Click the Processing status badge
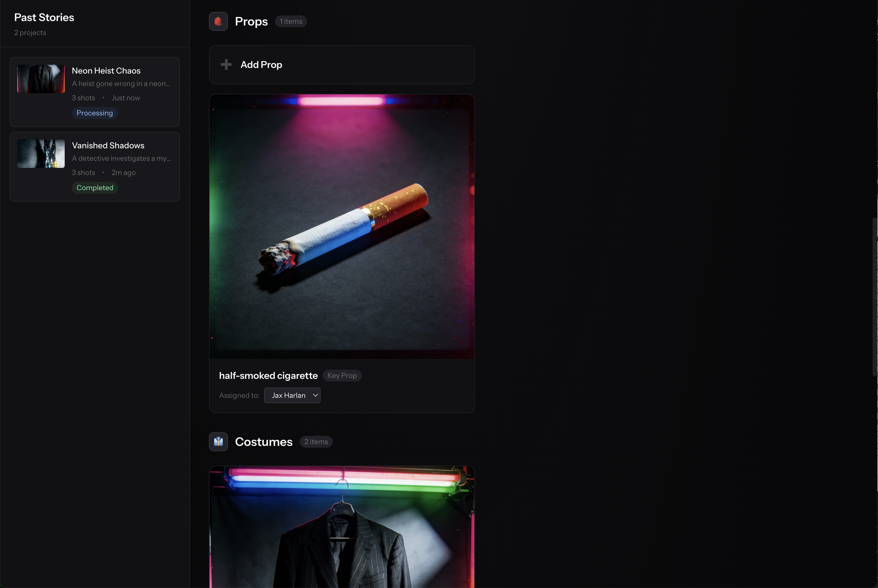 coord(95,113)
